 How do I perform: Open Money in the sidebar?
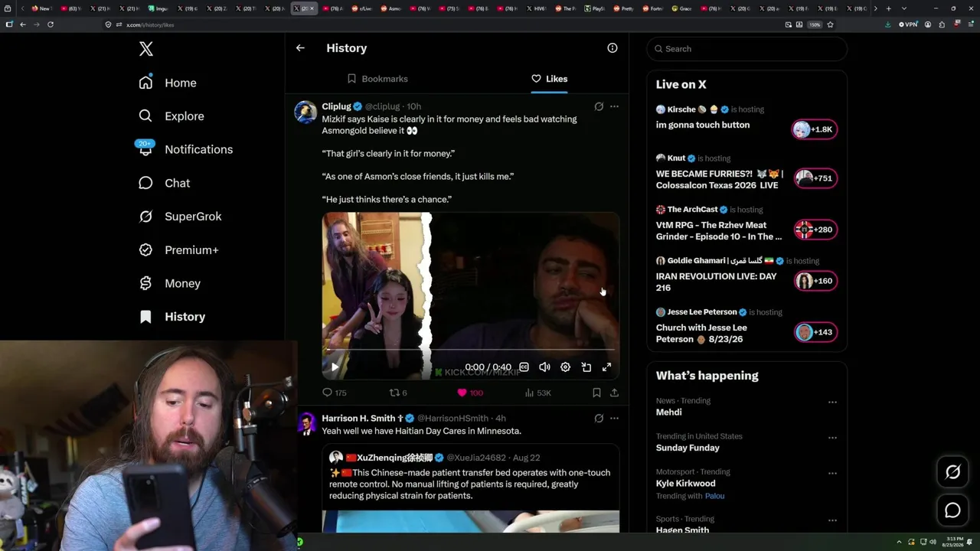169,283
